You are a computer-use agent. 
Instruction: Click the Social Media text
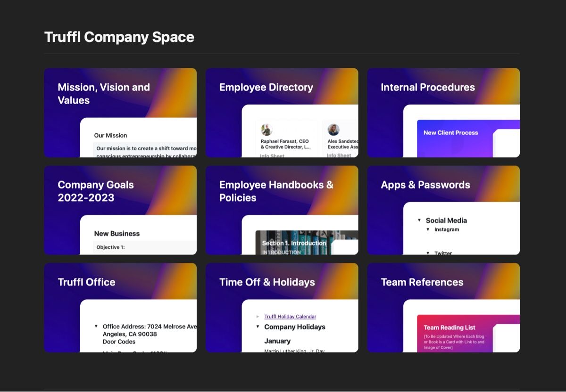pos(446,220)
